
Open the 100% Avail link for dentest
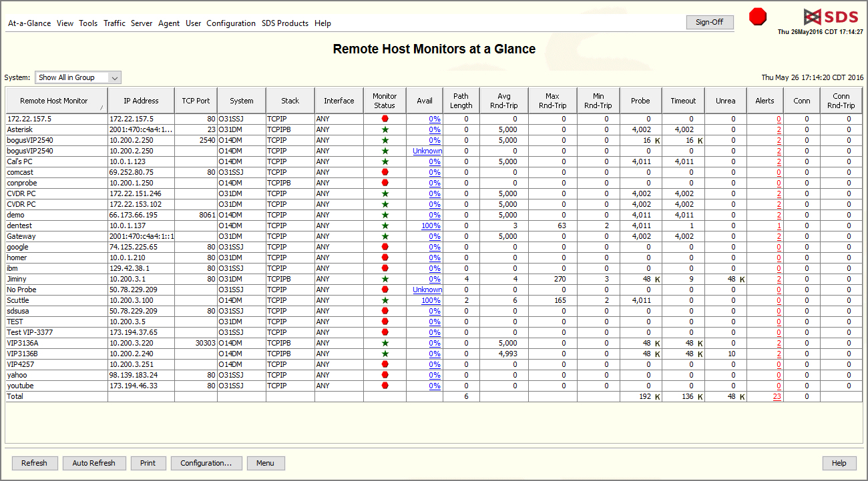pyautogui.click(x=431, y=225)
